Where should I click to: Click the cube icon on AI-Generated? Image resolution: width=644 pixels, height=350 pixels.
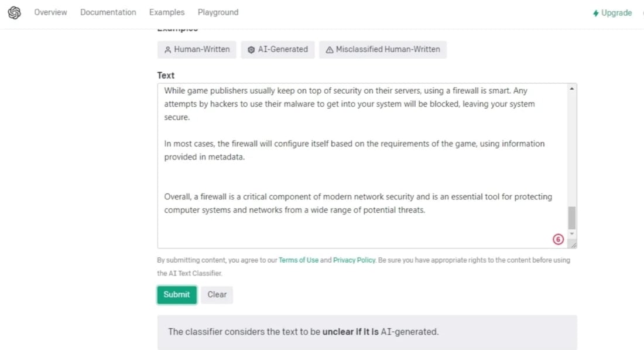click(x=251, y=50)
